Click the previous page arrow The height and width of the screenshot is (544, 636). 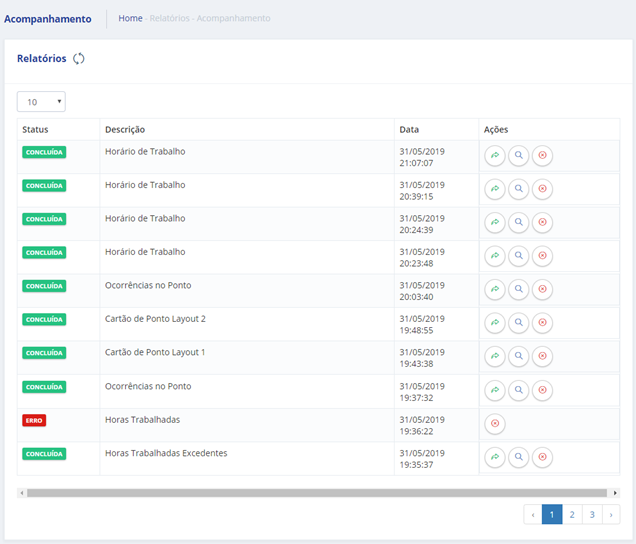pos(533,515)
